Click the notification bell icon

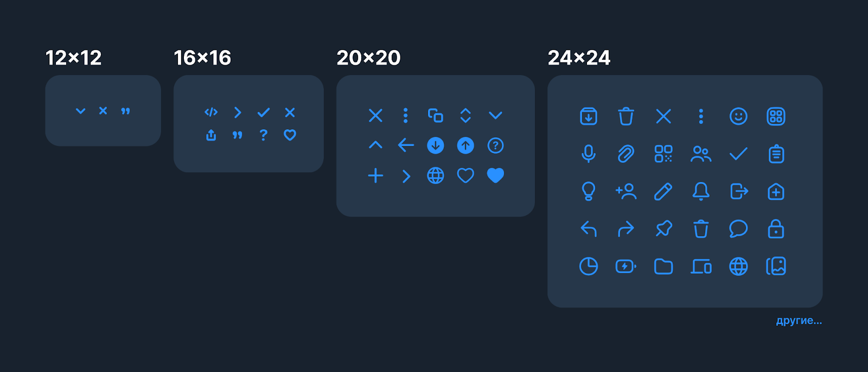click(701, 191)
